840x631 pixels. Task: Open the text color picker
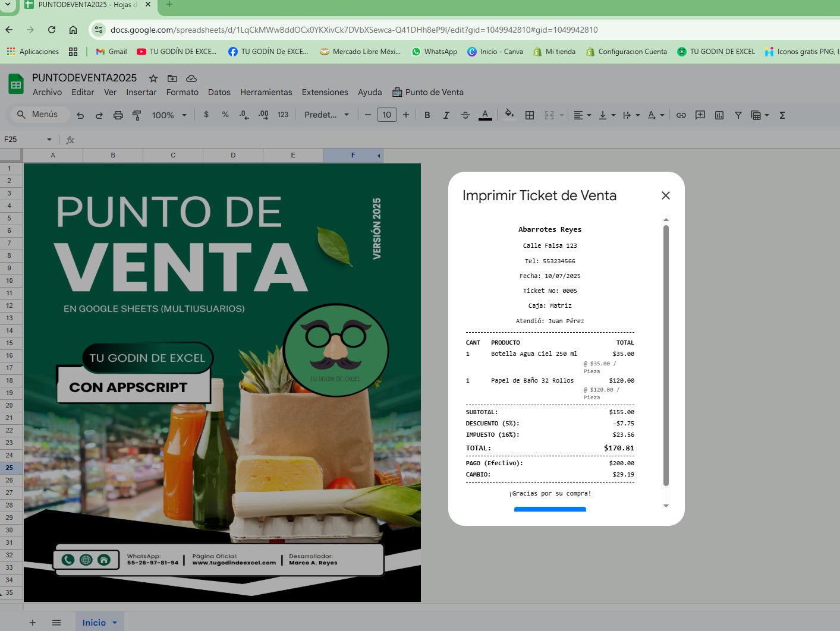pos(485,115)
